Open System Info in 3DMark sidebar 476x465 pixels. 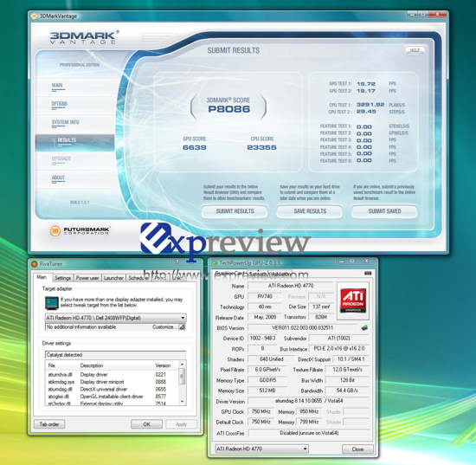[65, 122]
